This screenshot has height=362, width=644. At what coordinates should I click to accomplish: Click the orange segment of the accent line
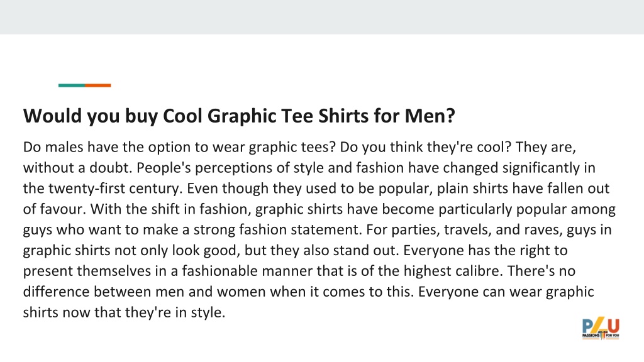pyautogui.click(x=97, y=85)
